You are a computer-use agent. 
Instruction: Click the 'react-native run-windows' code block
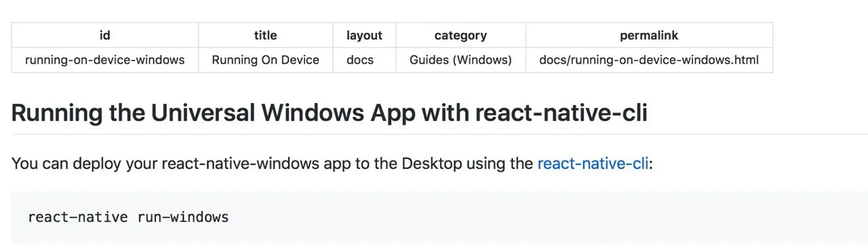click(x=439, y=217)
